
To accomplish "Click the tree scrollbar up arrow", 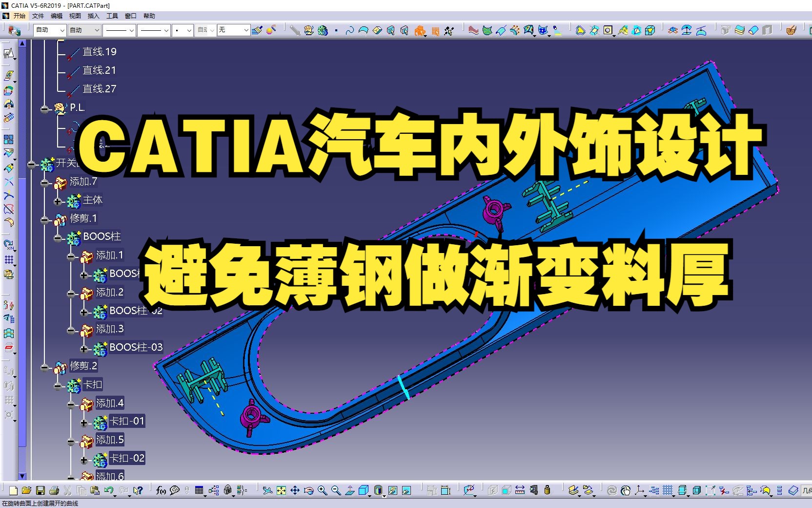I will pyautogui.click(x=22, y=43).
